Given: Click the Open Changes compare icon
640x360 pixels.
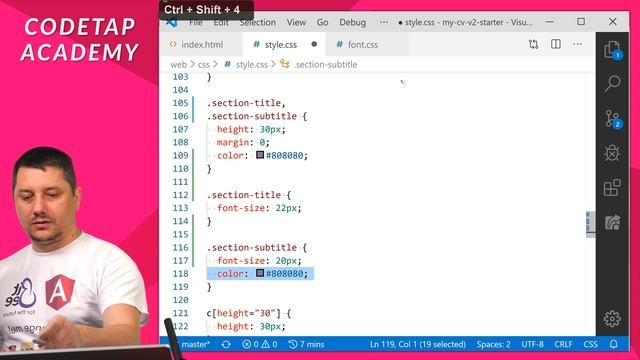Looking at the screenshot, I should pos(533,44).
